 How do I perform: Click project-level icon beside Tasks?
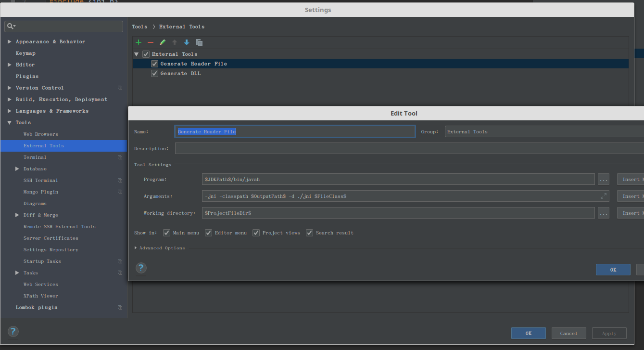120,272
